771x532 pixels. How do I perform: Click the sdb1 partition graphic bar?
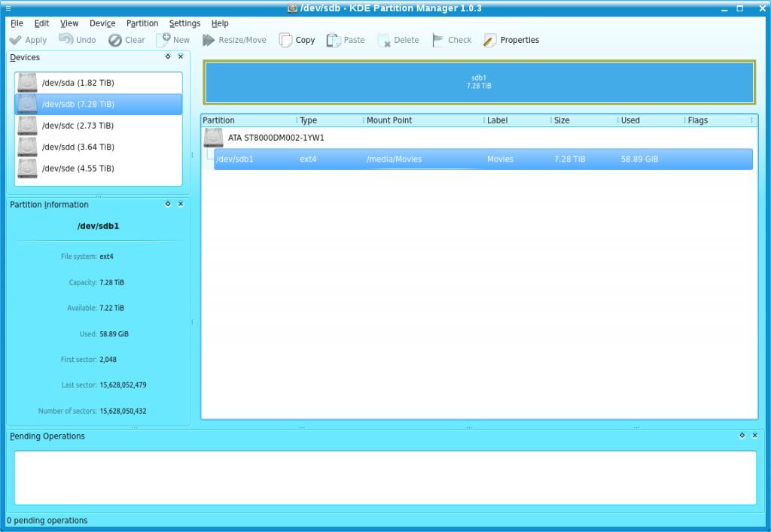479,82
